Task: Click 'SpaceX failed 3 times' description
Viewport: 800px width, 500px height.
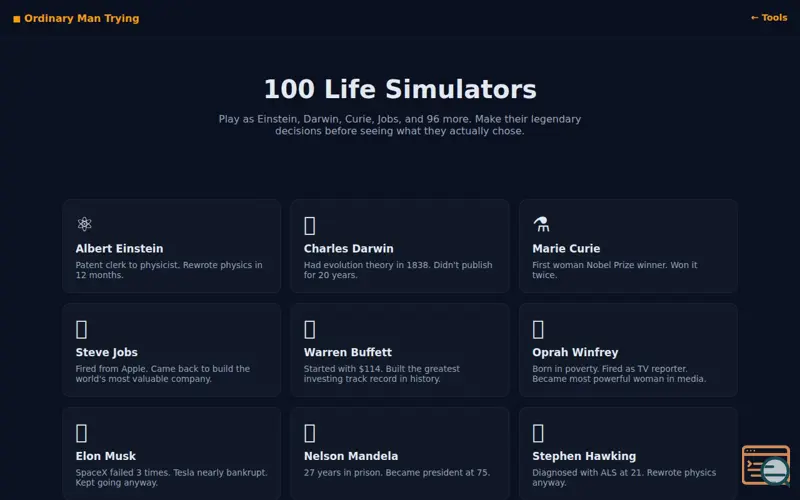Action: pos(171,478)
